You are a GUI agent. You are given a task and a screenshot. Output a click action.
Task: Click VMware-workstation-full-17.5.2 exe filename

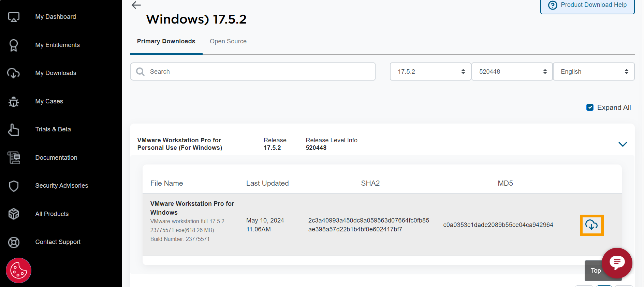(x=188, y=226)
